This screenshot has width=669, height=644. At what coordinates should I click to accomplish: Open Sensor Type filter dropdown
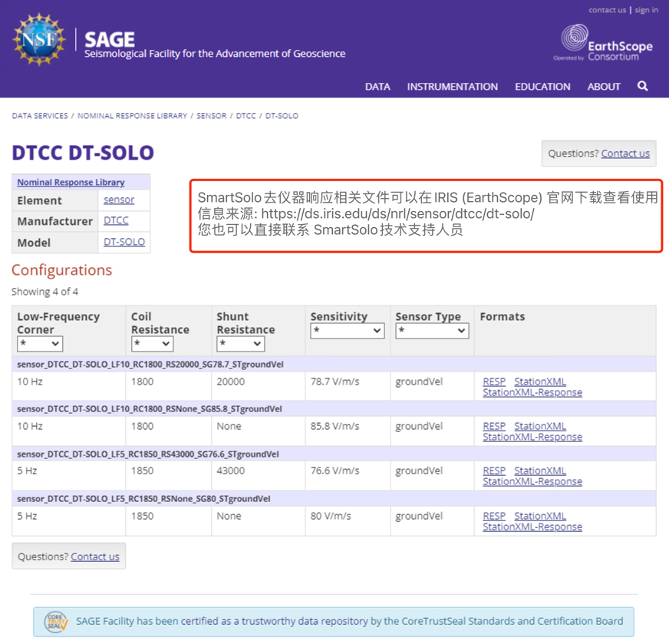tap(432, 331)
